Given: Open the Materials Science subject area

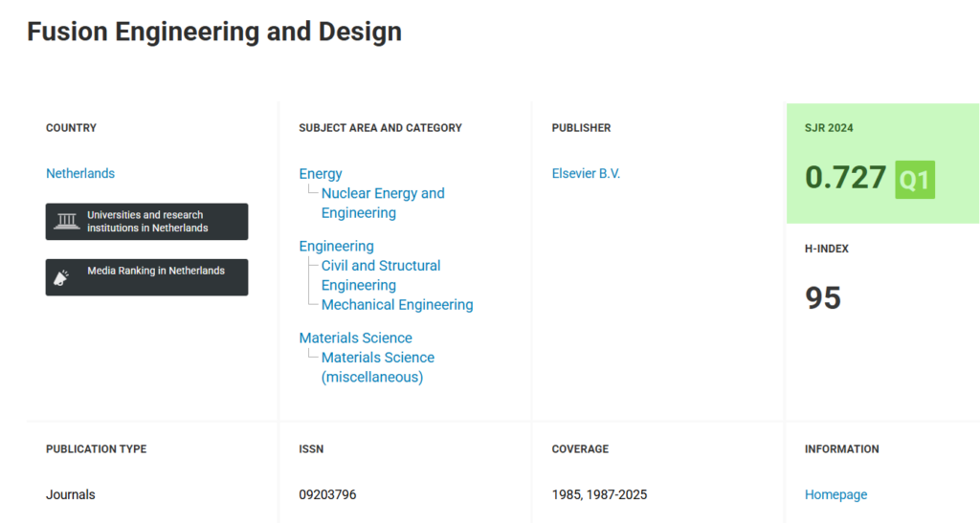Looking at the screenshot, I should pos(355,338).
